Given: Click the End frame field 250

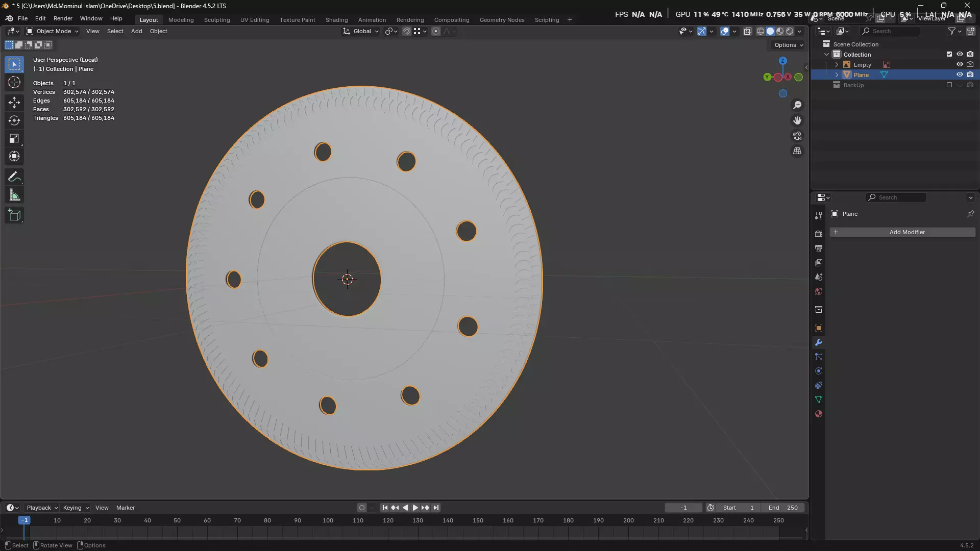Looking at the screenshot, I should click(783, 508).
